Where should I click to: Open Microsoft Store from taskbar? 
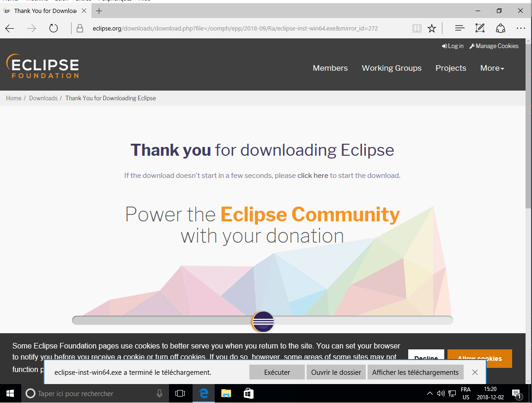pos(249,393)
